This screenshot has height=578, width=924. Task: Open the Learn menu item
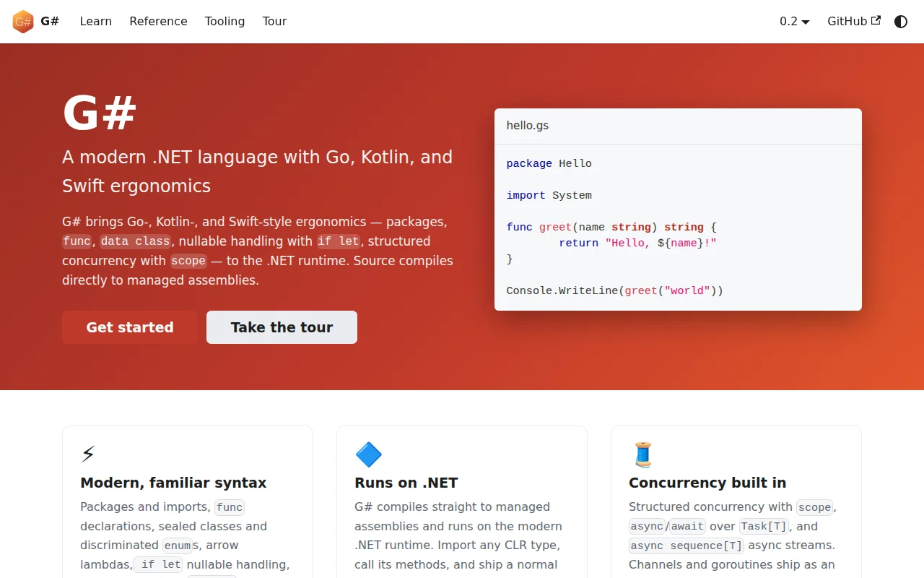[96, 22]
